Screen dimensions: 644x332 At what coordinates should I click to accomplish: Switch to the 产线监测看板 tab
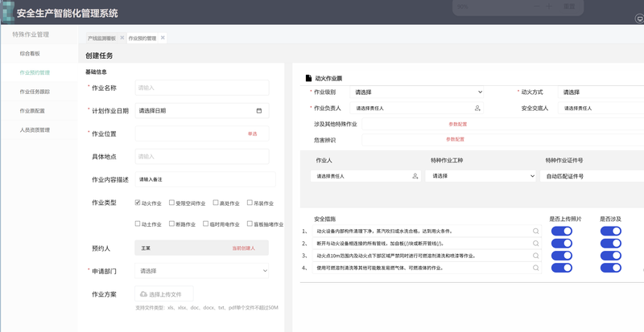(x=101, y=38)
